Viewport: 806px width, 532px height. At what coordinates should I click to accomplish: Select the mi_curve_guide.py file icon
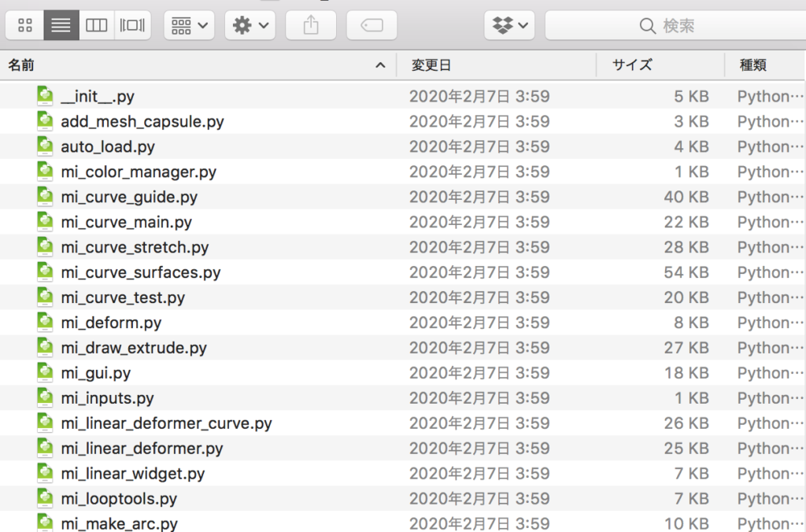(46, 197)
